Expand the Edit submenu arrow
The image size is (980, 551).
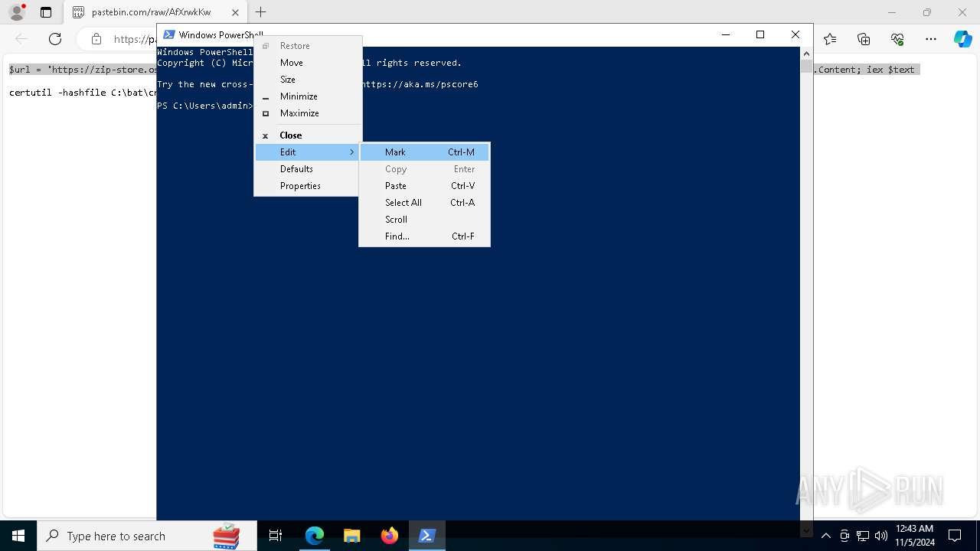351,152
